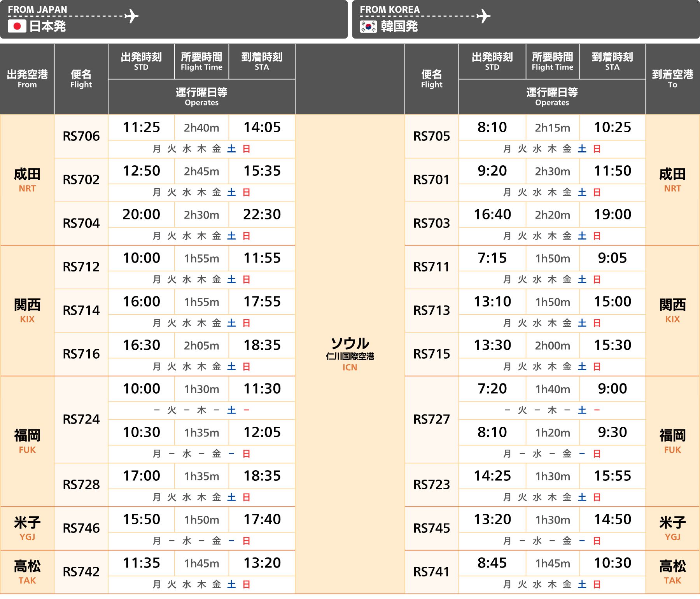
Task: Click the 米子 YGJ departure airport cell
Action: tap(27, 528)
